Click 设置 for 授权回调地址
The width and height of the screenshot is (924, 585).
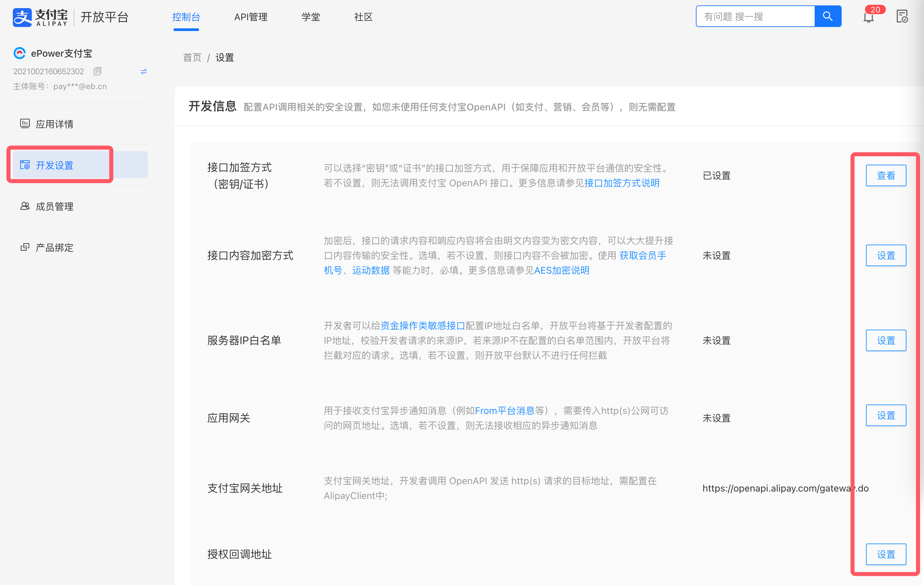pos(886,554)
